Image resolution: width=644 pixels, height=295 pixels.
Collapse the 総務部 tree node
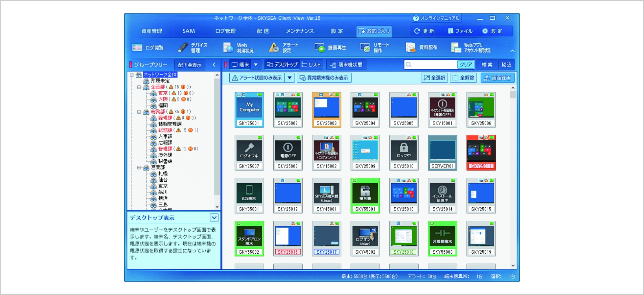pos(139,112)
